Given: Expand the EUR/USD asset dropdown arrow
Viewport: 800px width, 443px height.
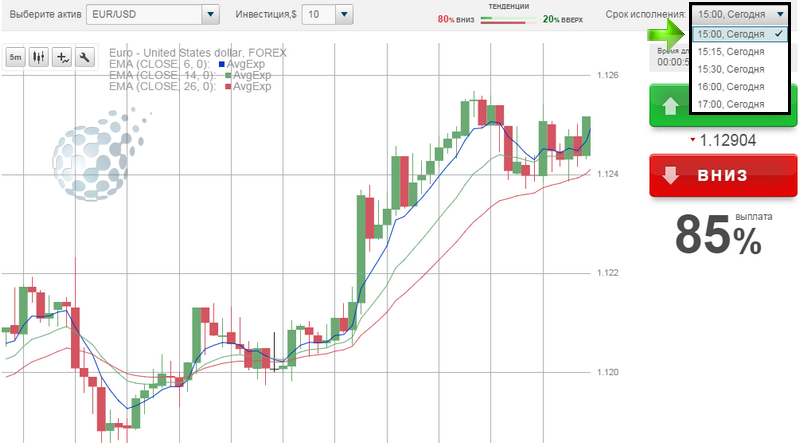Looking at the screenshot, I should click(210, 15).
